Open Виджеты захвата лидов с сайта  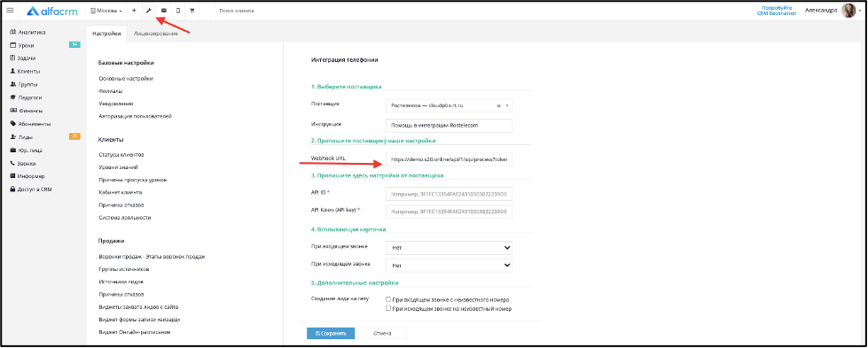pos(137,307)
